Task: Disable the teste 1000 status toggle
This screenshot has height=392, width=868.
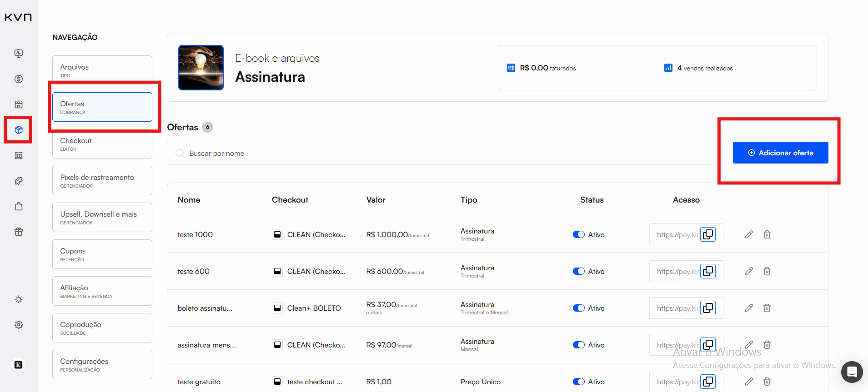Action: tap(578, 234)
